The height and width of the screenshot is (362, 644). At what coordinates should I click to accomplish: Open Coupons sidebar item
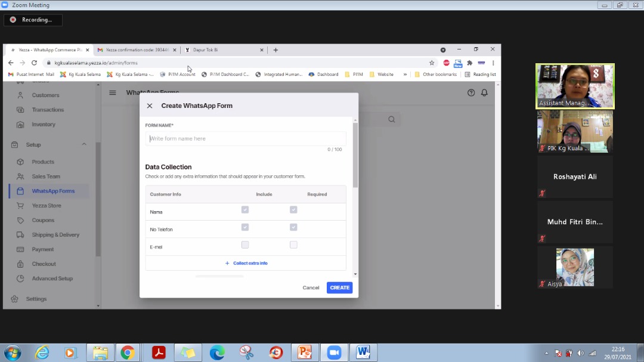coord(43,220)
